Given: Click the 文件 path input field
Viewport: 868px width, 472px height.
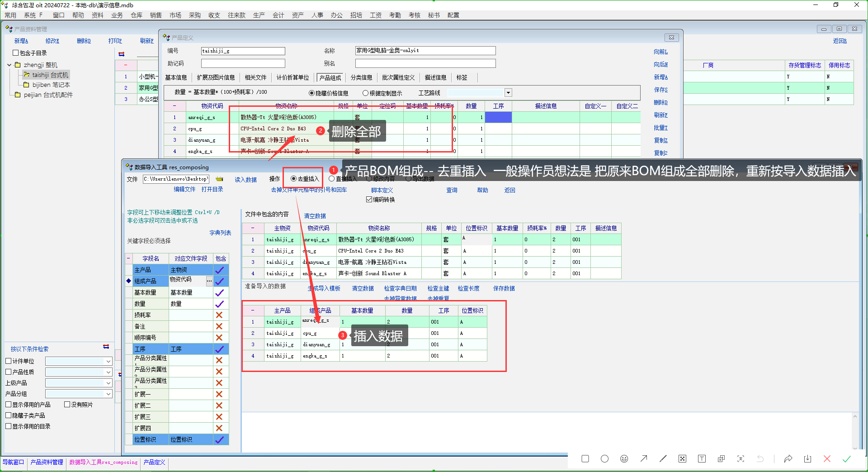Looking at the screenshot, I should [176, 179].
